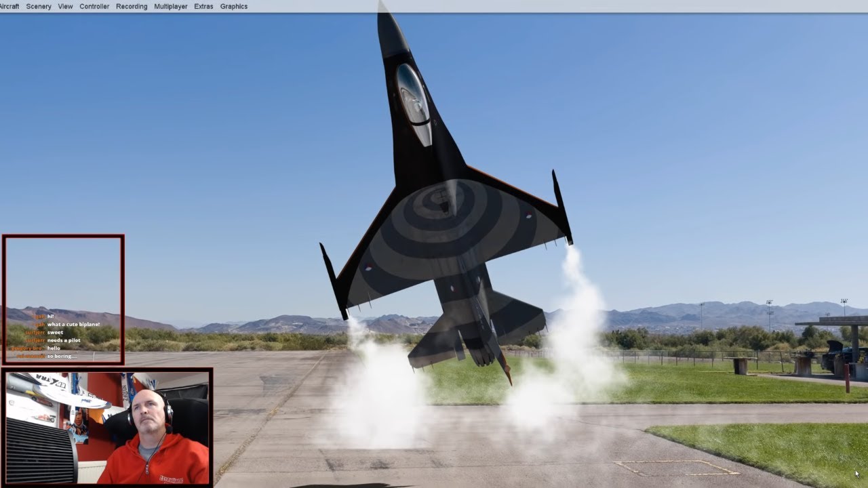Viewport: 868px width, 488px height.
Task: Open the Controller menu
Action: pos(94,6)
